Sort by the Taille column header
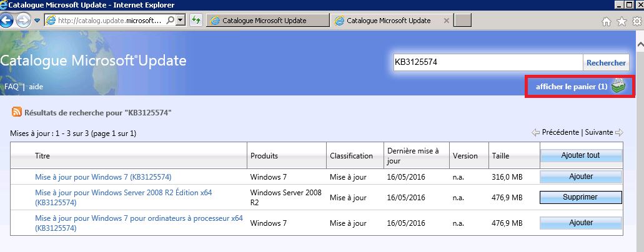This screenshot has width=644, height=252. pos(500,156)
